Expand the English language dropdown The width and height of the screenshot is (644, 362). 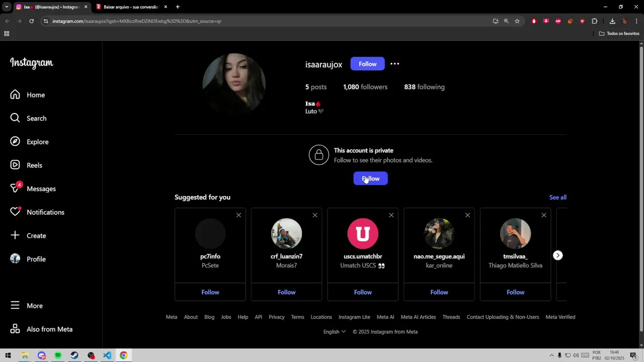coord(335,332)
